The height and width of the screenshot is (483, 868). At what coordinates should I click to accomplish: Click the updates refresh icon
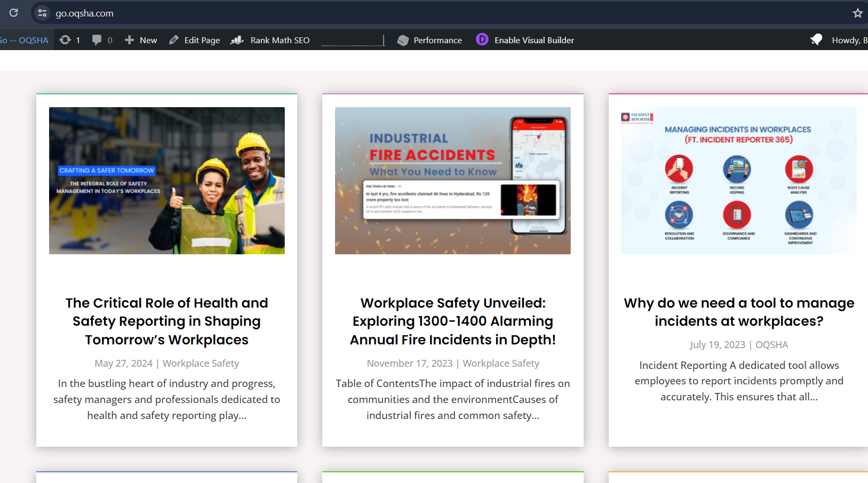pyautogui.click(x=65, y=40)
